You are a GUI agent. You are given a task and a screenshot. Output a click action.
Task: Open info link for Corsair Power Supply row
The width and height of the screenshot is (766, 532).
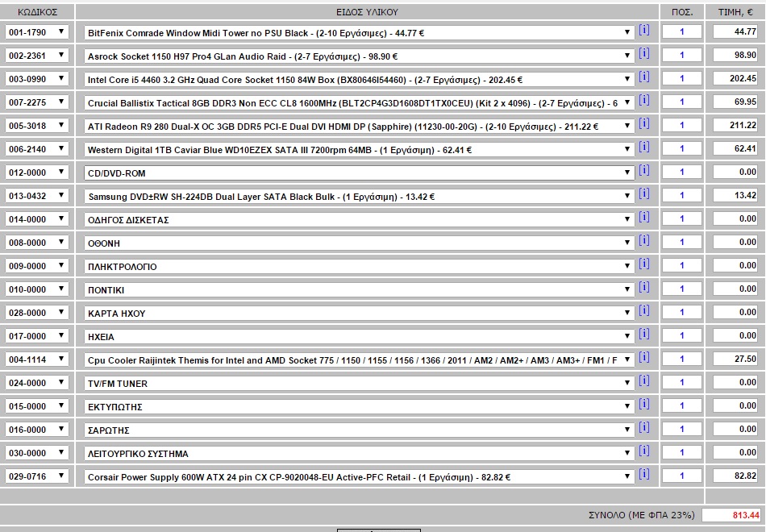(x=644, y=475)
